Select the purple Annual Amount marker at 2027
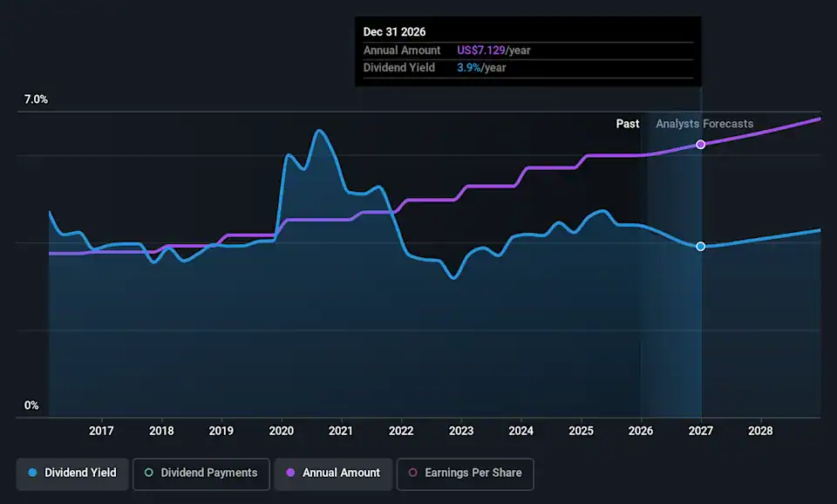 [700, 144]
